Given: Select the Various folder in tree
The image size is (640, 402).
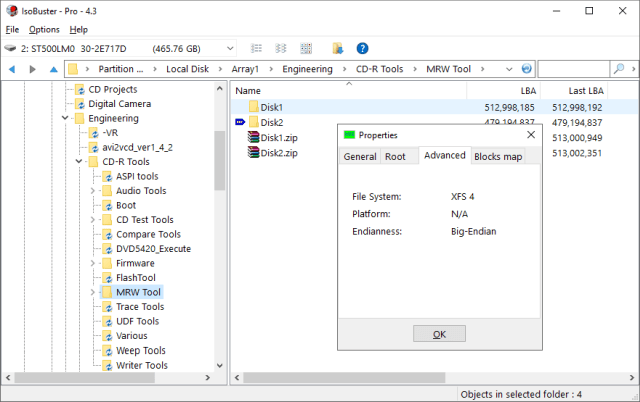Looking at the screenshot, I should tap(131, 336).
